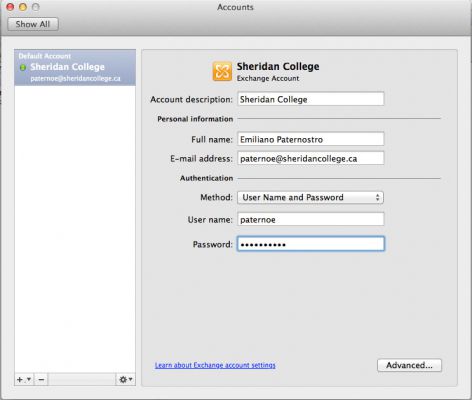Edit the Account description field
Viewport: 472px width, 400px height.
pos(310,99)
